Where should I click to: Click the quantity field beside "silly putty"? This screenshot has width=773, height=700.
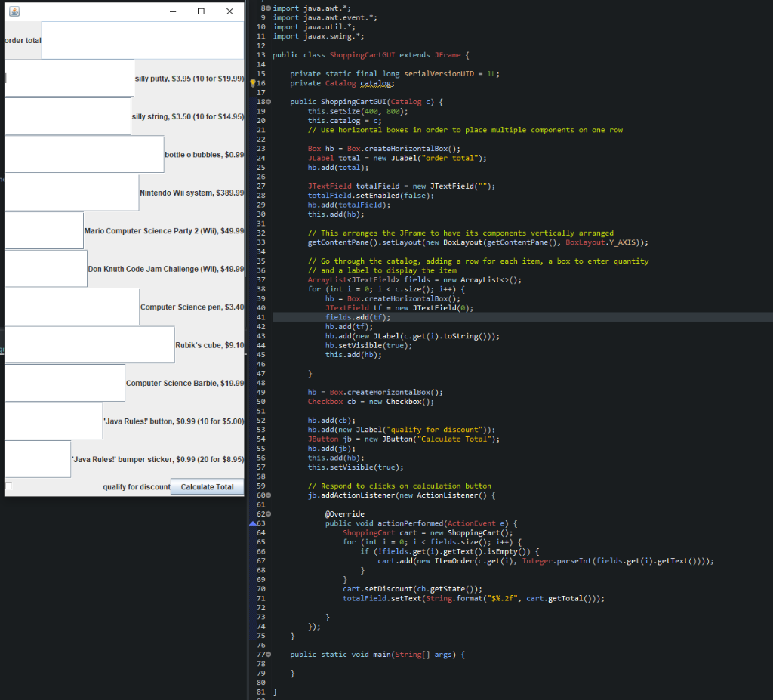pos(68,78)
